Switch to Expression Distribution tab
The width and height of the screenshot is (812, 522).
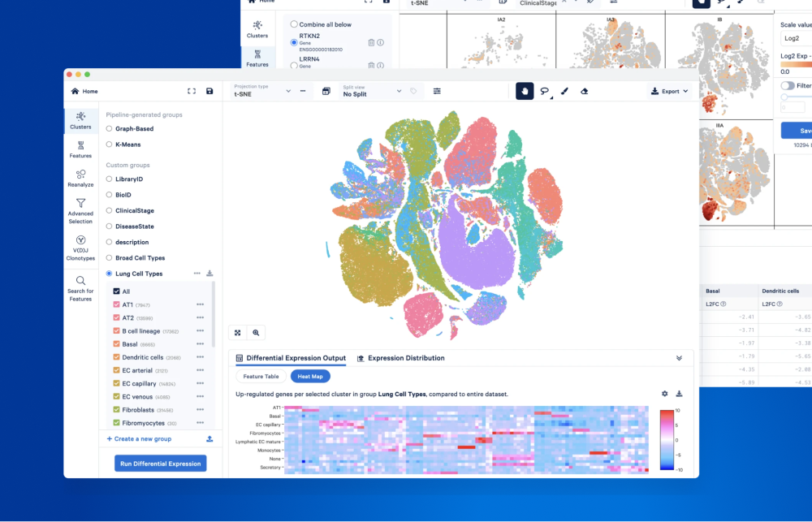(400, 358)
